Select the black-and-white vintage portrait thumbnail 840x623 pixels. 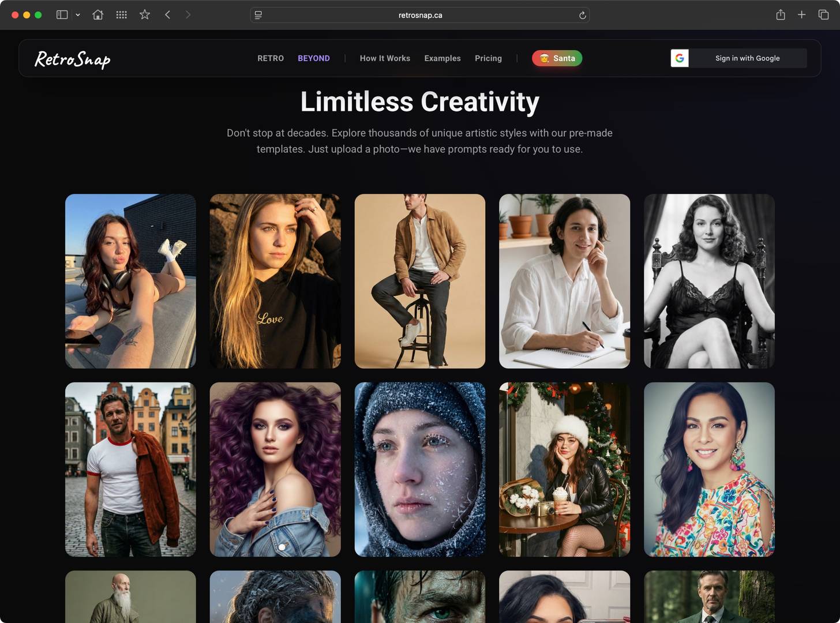[709, 281]
